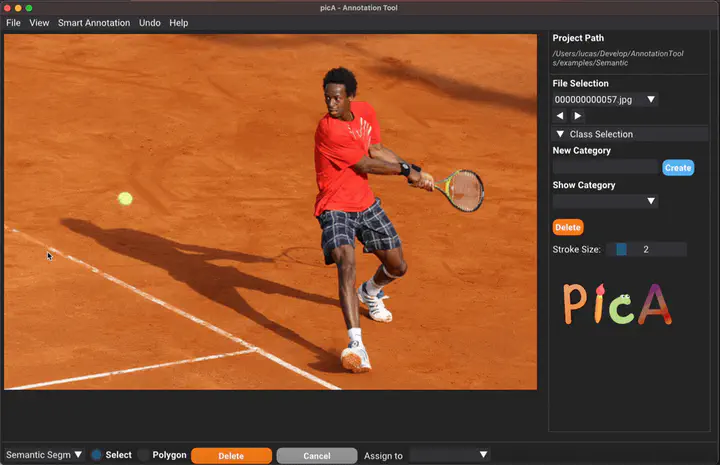Collapse the Class Selection section
The height and width of the screenshot is (465, 720).
tap(560, 134)
